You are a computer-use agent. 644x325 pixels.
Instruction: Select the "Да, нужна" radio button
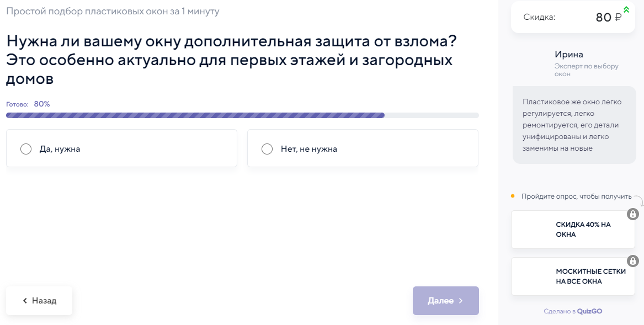pyautogui.click(x=26, y=149)
